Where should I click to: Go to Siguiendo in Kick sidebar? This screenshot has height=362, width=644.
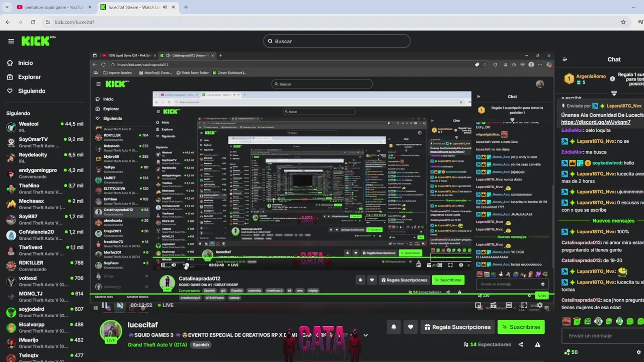(32, 91)
